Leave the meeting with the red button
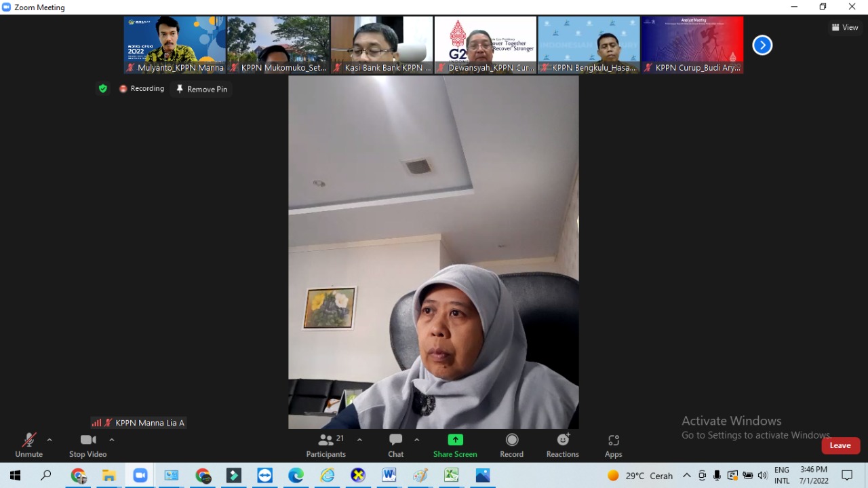868x488 pixels. (x=840, y=445)
